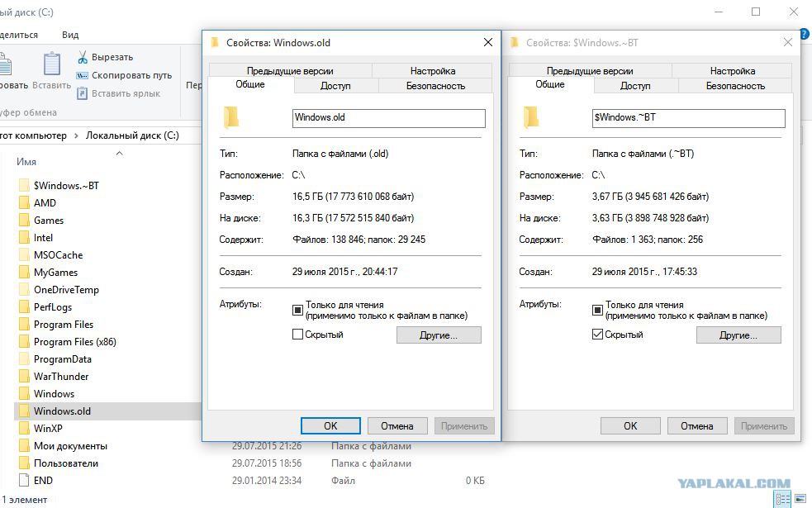This screenshot has height=508, width=812.
Task: Click OK in $Windows.~BT properties dialog
Action: pos(630,425)
